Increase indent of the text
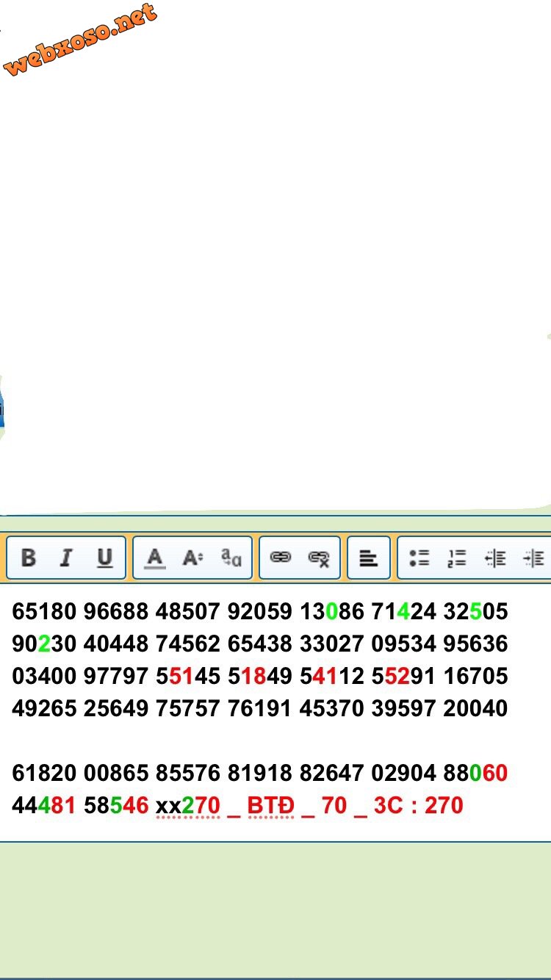 pos(533,558)
